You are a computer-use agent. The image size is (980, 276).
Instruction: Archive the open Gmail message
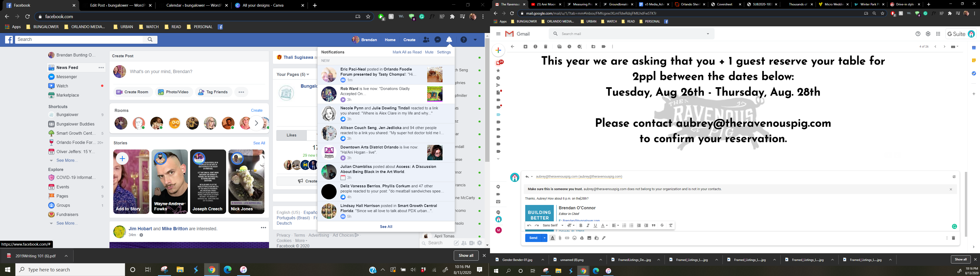tap(525, 47)
